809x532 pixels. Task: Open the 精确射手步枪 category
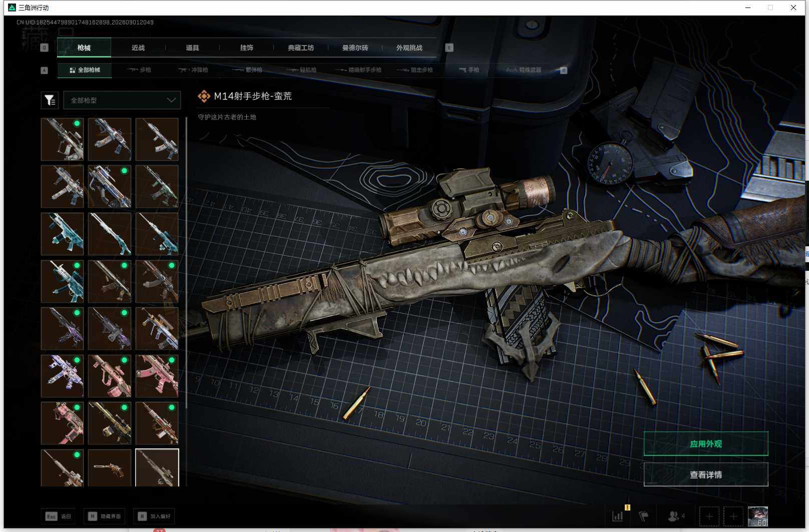pos(358,70)
